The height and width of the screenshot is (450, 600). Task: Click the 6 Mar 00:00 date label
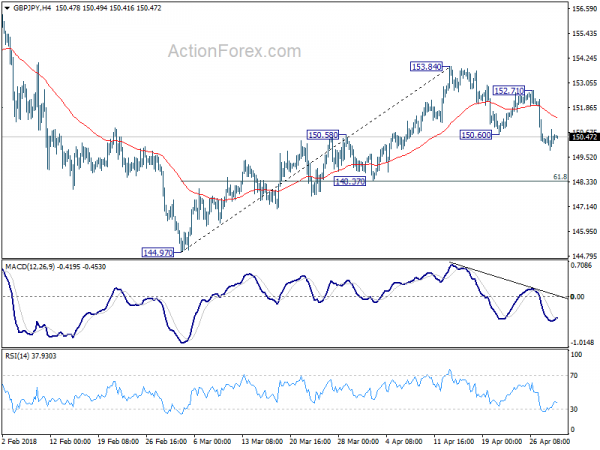[212, 441]
